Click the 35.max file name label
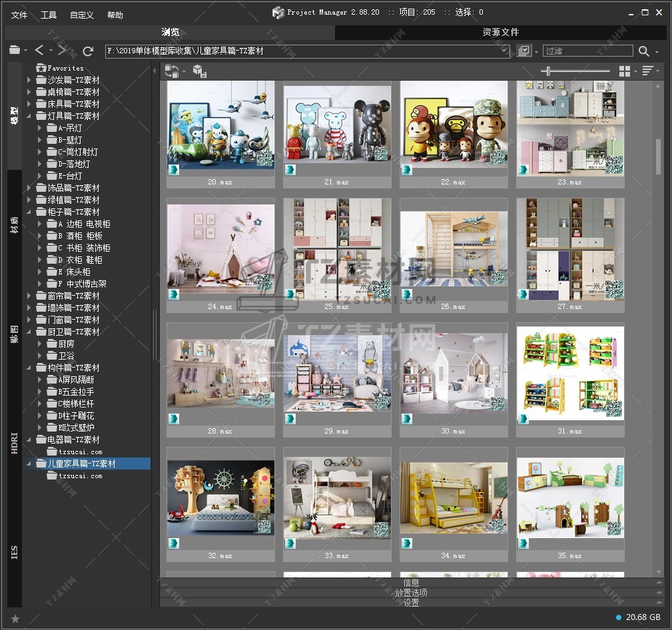The height and width of the screenshot is (630, 672). [x=569, y=555]
